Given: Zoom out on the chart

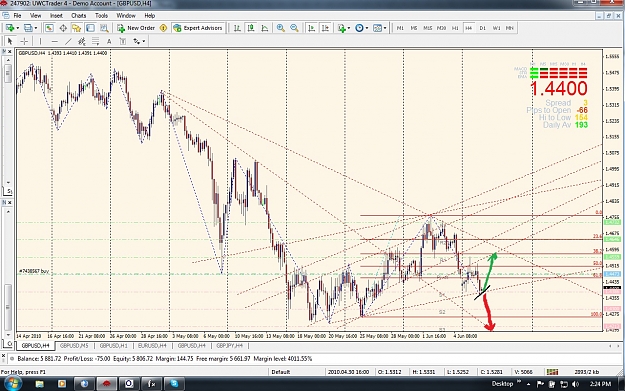Looking at the screenshot, I should point(294,28).
